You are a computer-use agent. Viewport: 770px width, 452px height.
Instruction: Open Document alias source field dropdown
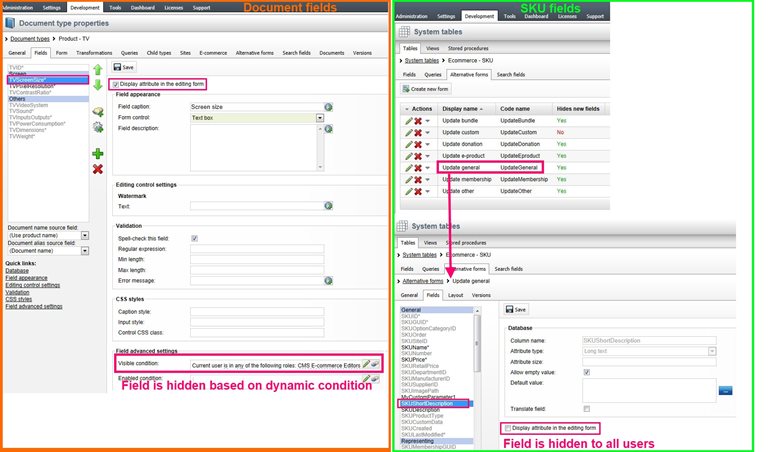point(85,251)
